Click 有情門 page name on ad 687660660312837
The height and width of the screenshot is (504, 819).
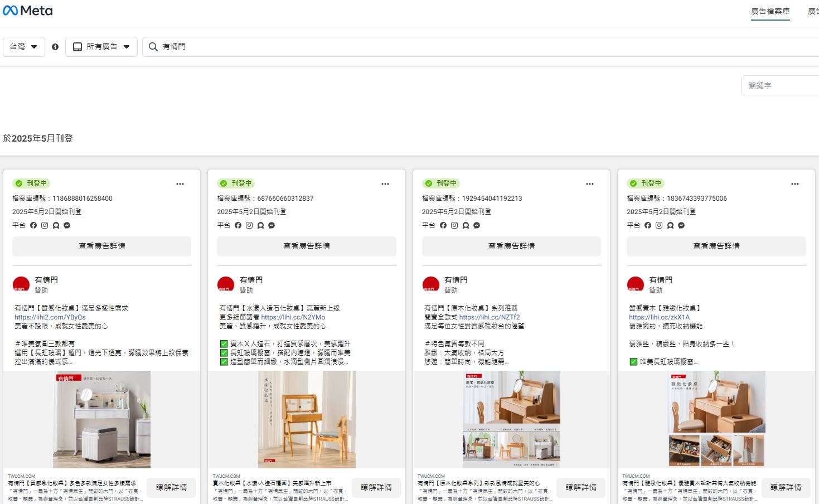[x=251, y=280]
